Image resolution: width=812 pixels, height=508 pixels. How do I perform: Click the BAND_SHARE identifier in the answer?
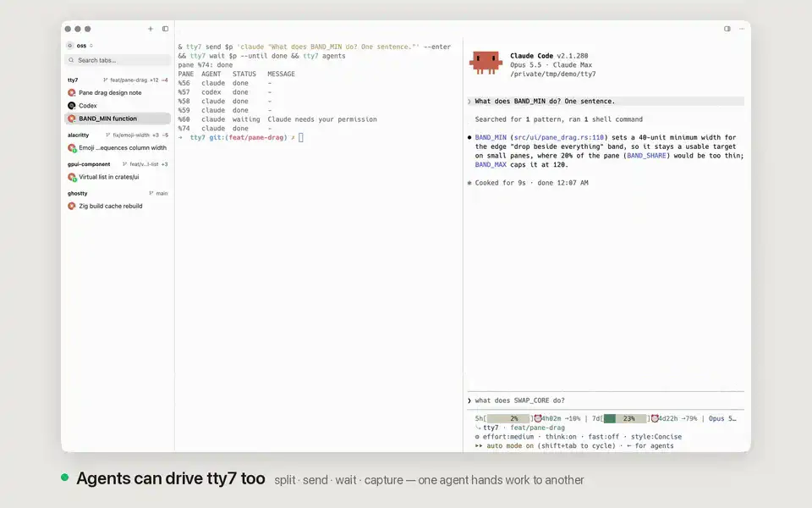coord(646,156)
